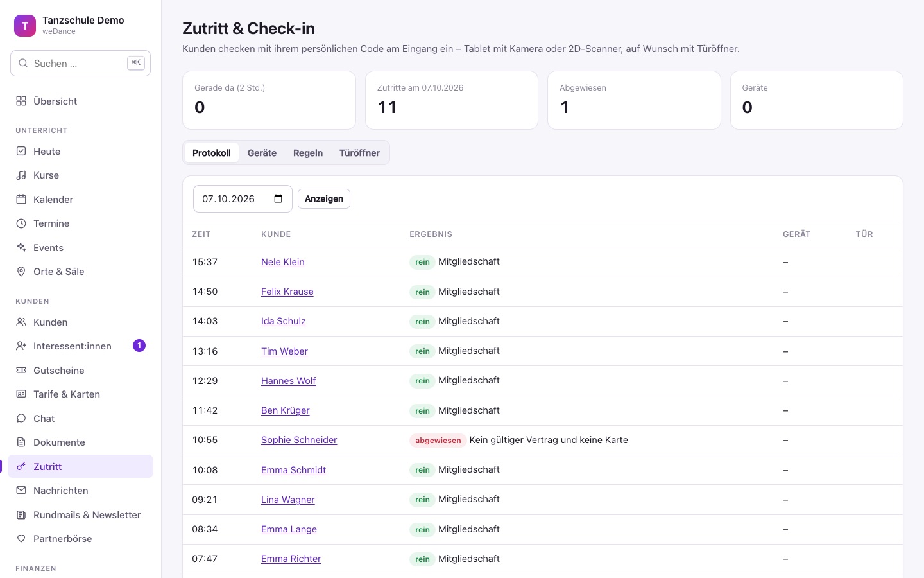Click the Suchen search field
The width and height of the screenshot is (924, 578).
coord(80,63)
